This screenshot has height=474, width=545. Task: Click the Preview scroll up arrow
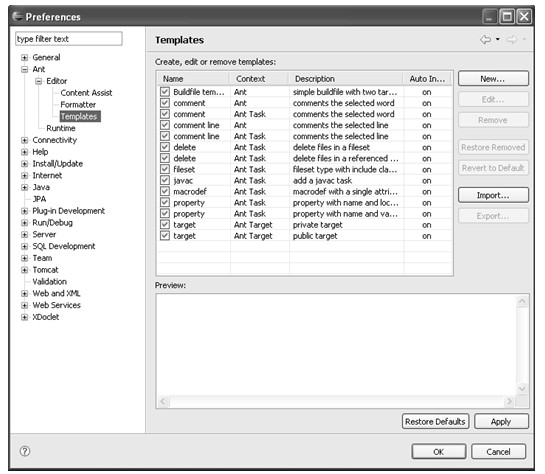click(x=522, y=301)
